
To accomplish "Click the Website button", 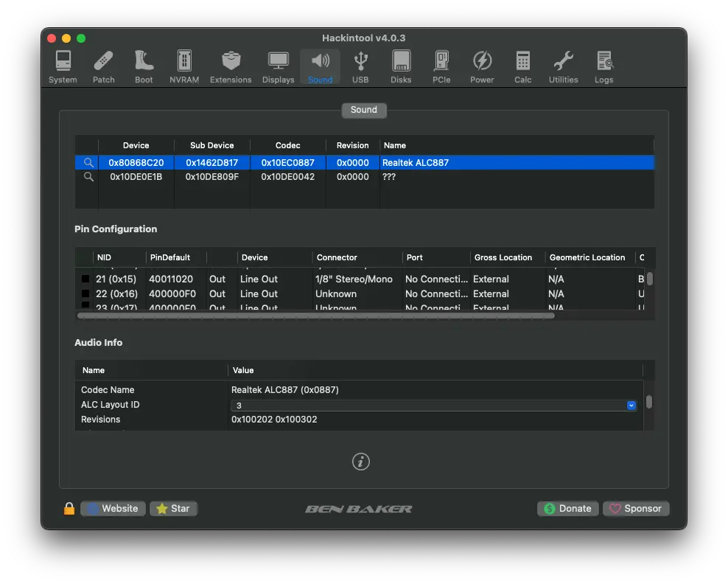I will [x=113, y=509].
